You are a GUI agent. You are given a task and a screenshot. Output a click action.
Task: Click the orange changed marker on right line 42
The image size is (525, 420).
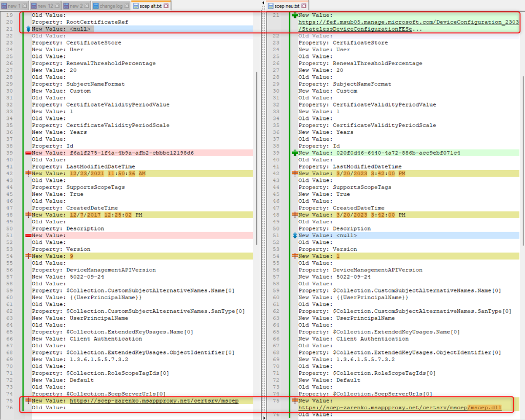point(295,173)
